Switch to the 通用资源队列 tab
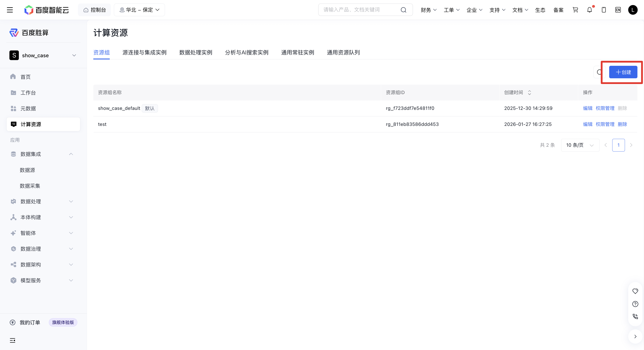This screenshot has height=350, width=644. tap(343, 52)
